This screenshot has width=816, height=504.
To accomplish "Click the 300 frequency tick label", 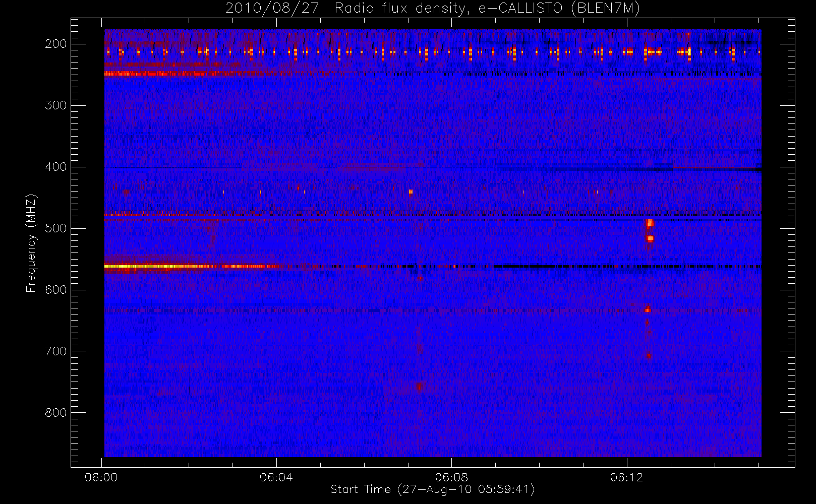I will click(x=55, y=105).
